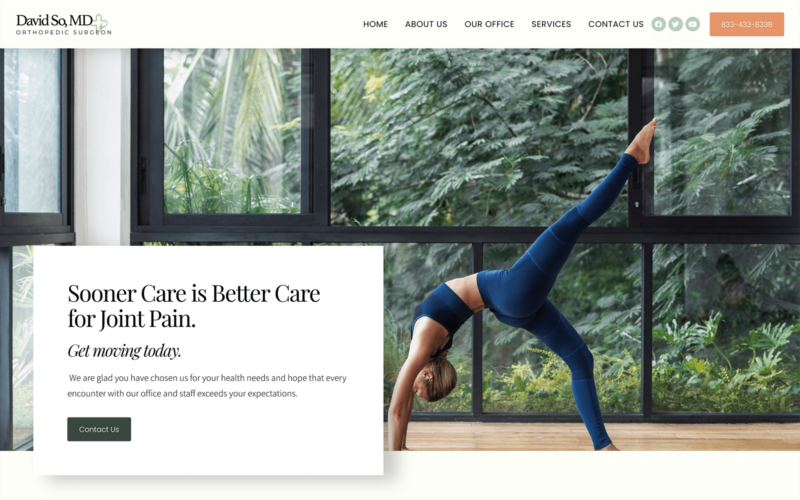The image size is (800, 500).
Task: Click the dark green Contact Us button
Action: click(99, 429)
